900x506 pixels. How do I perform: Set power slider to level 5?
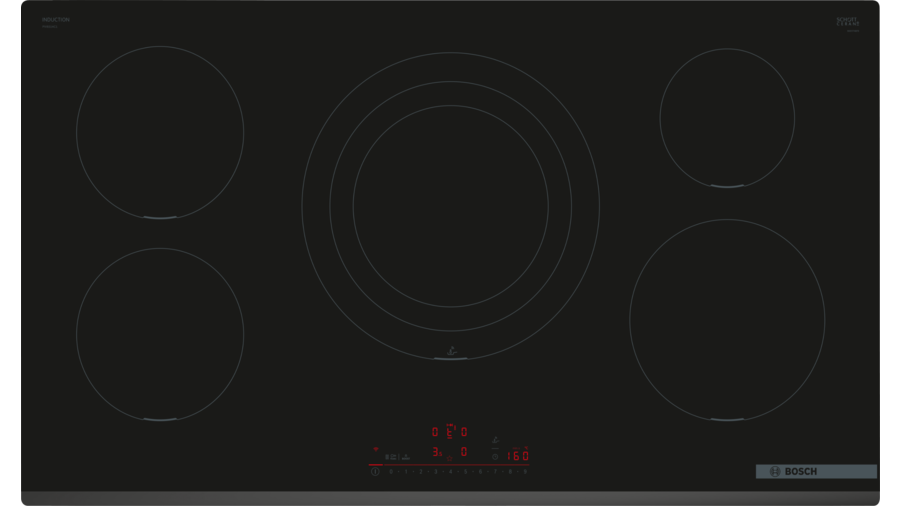(x=465, y=471)
